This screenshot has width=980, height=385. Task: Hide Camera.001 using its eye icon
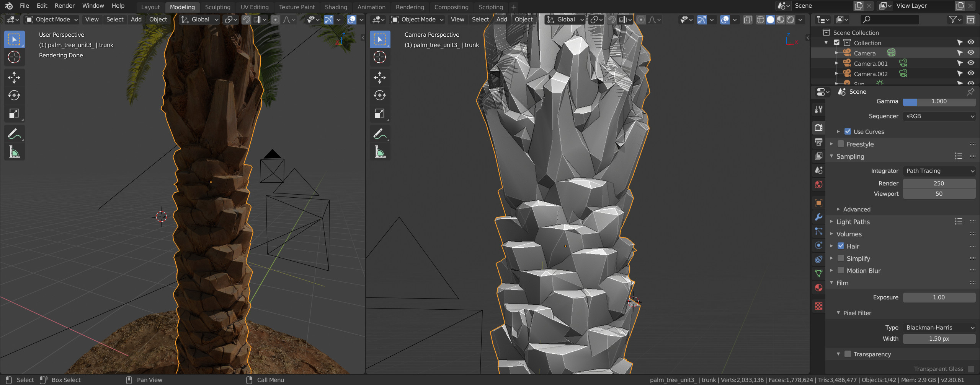(x=971, y=63)
